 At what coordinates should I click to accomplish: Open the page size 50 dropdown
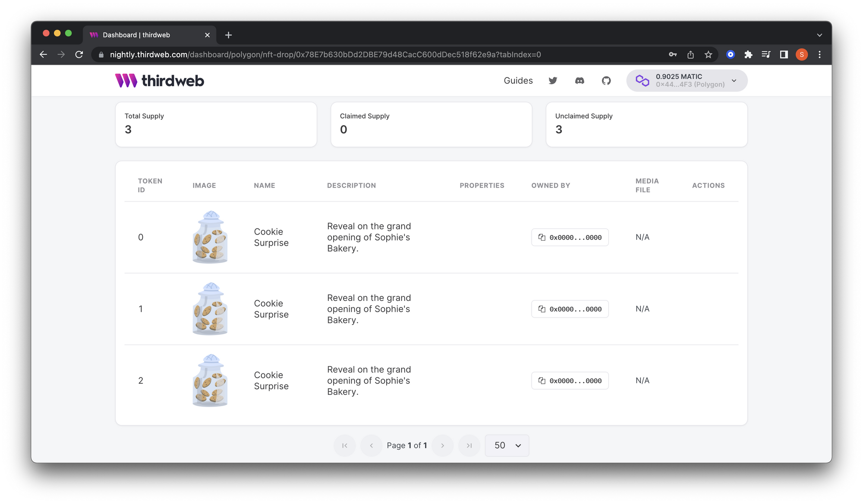tap(507, 445)
